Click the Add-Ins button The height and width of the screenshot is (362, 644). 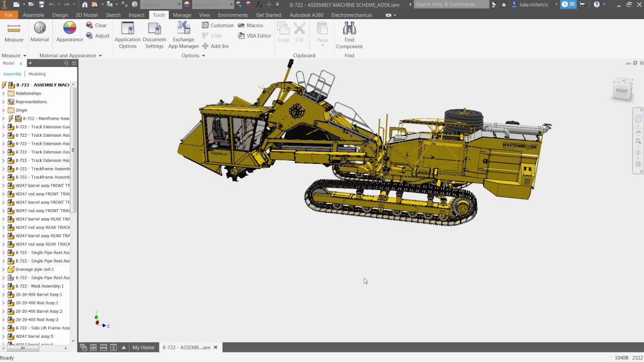click(215, 46)
